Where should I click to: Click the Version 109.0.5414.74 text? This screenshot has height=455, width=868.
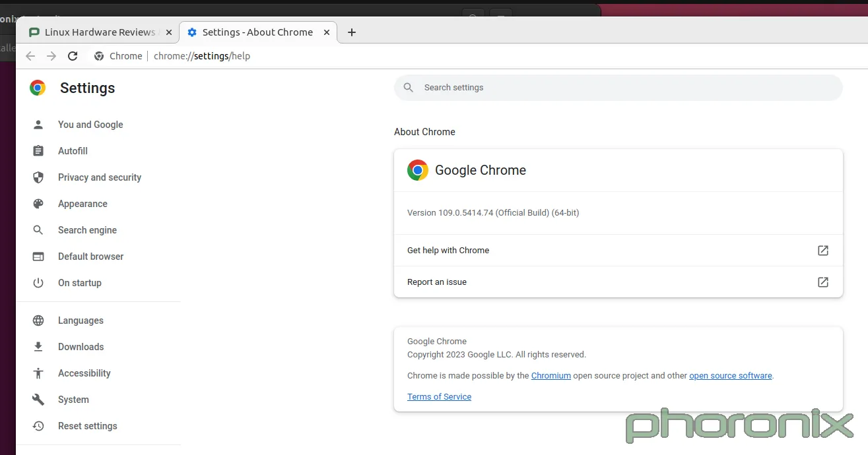[x=493, y=213]
